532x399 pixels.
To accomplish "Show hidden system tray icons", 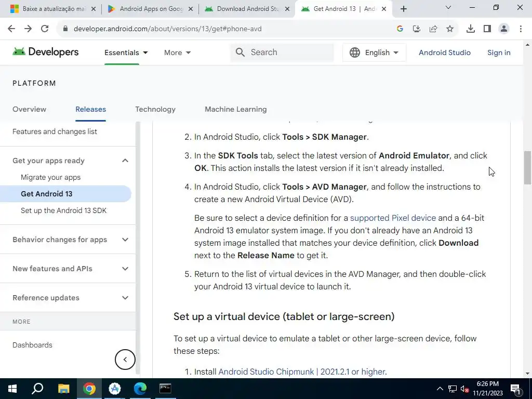I will click(x=440, y=389).
